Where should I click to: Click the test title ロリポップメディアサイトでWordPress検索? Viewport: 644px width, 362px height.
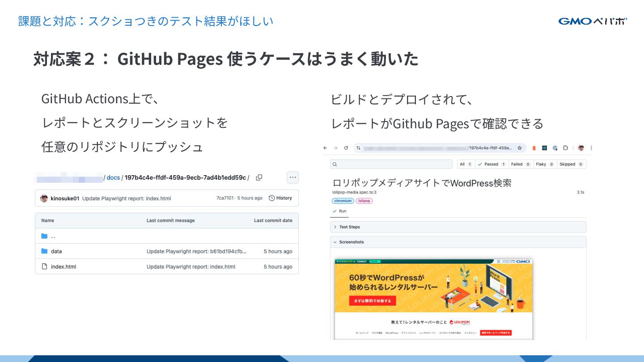click(422, 183)
